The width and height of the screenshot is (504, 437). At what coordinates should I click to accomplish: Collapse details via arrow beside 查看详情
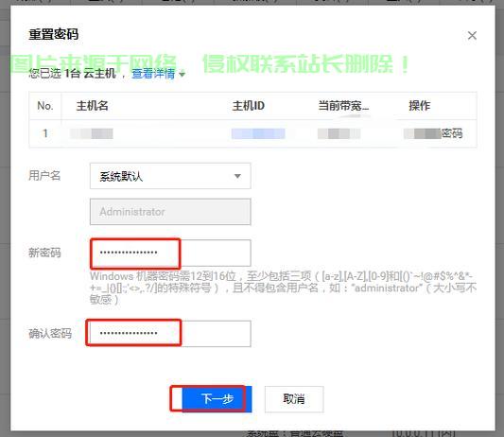[x=182, y=75]
